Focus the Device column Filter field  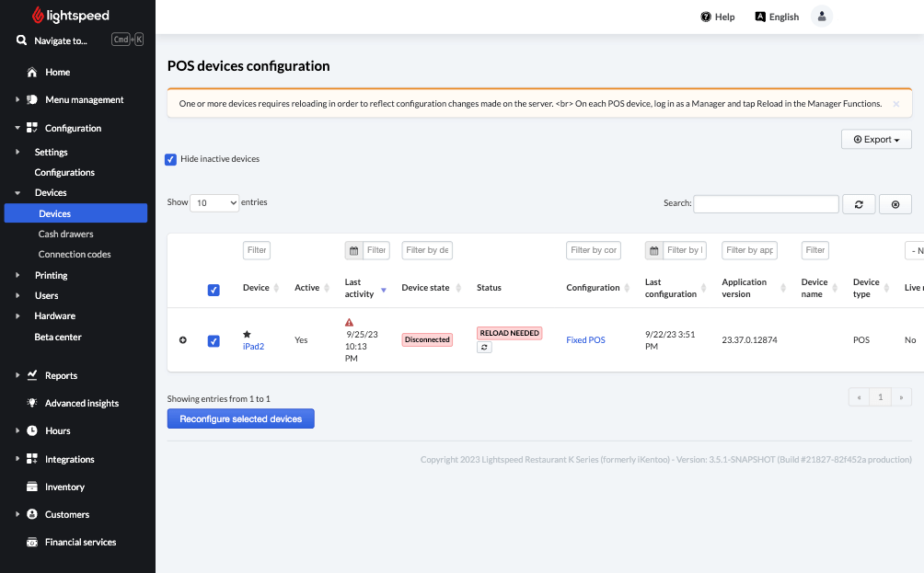[x=257, y=250]
